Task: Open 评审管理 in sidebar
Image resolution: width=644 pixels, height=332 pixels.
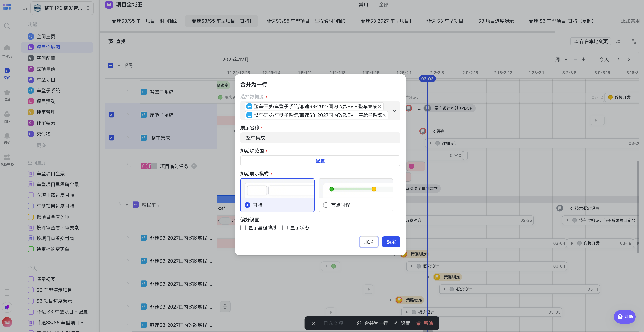Action: tap(57, 112)
